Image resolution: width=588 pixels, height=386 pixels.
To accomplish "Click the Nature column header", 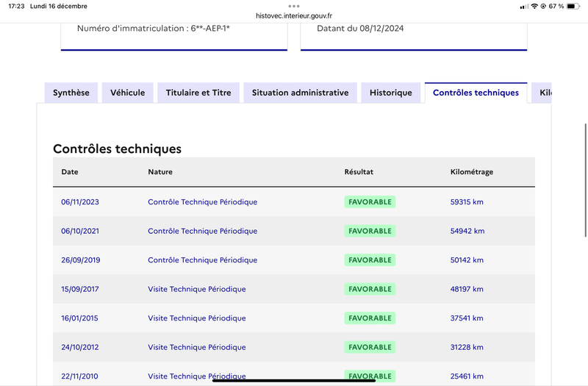I will 160,172.
